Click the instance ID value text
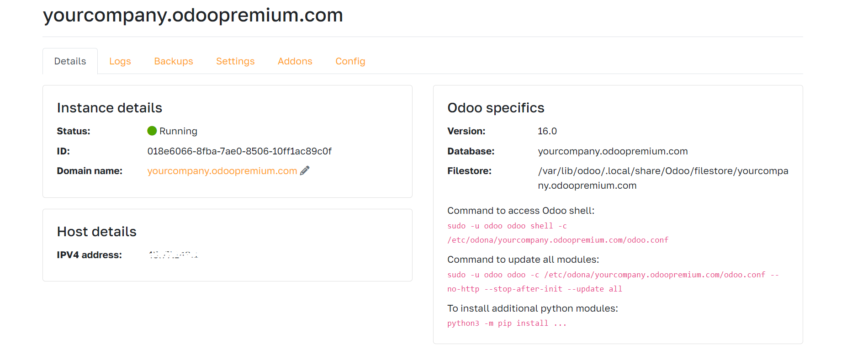868x350 pixels. click(x=239, y=151)
